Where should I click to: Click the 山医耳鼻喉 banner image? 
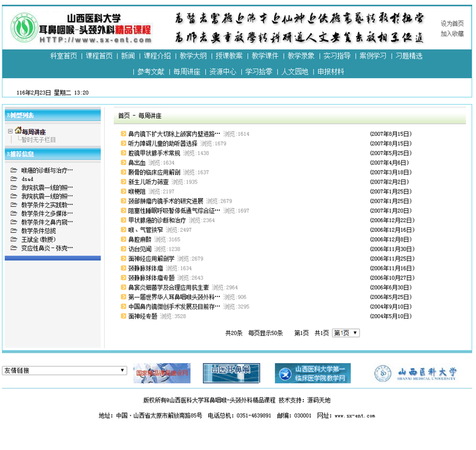(231, 373)
